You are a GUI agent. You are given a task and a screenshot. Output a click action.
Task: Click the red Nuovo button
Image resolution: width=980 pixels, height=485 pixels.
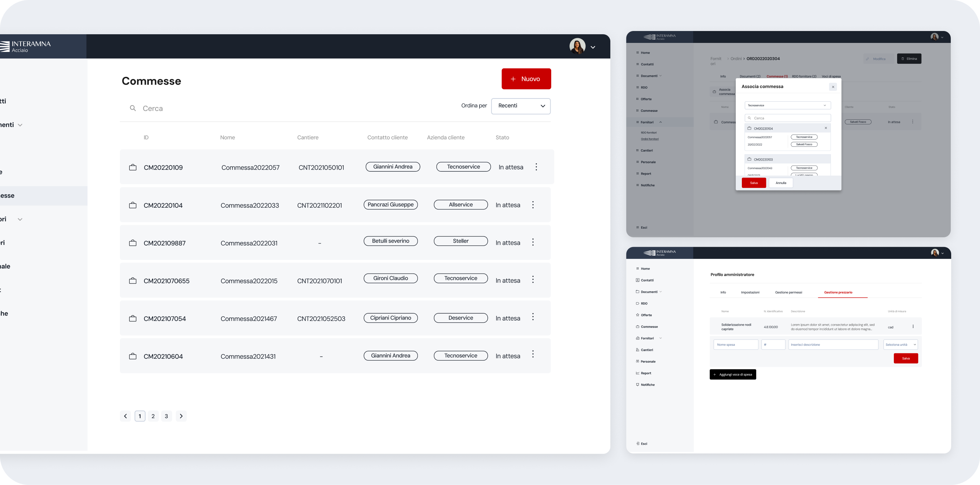[x=526, y=79]
